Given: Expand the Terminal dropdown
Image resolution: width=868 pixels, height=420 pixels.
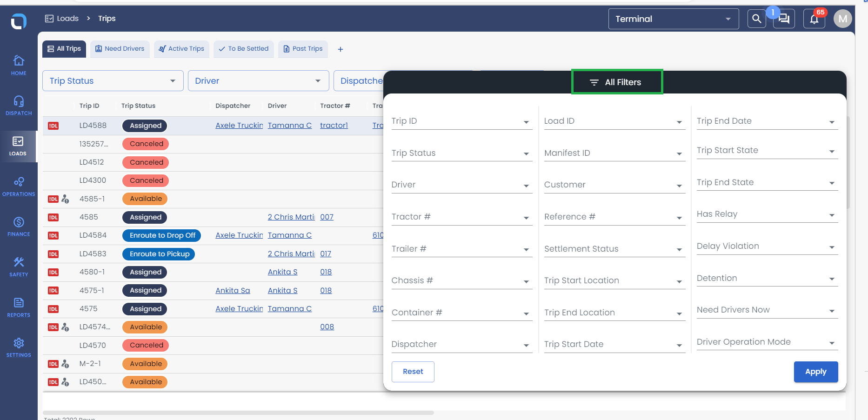Looking at the screenshot, I should click(673, 19).
